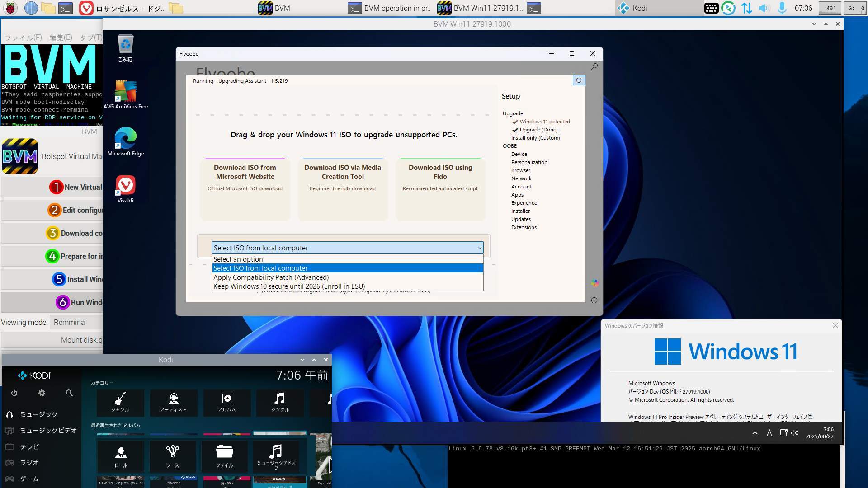
Task: Click the colorful Copilot-style icon in Flyoobe
Action: click(594, 283)
